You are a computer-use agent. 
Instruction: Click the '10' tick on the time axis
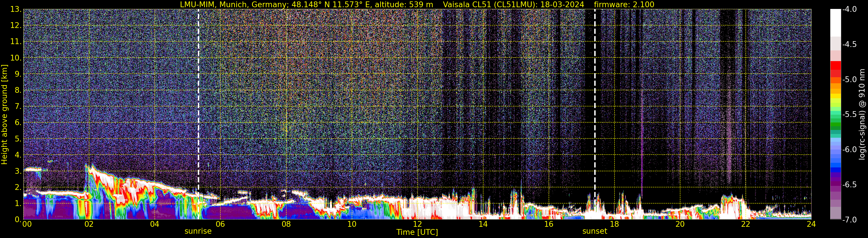[352, 224]
